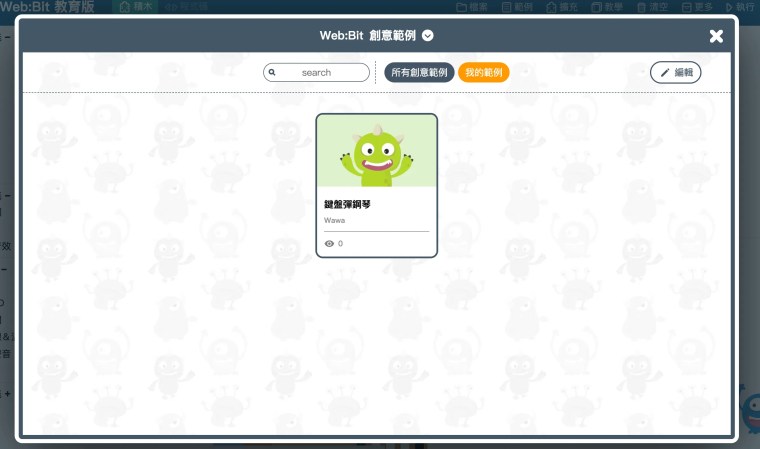Open the 教學 tutorial menu item
This screenshot has height=449, width=760.
[607, 7]
